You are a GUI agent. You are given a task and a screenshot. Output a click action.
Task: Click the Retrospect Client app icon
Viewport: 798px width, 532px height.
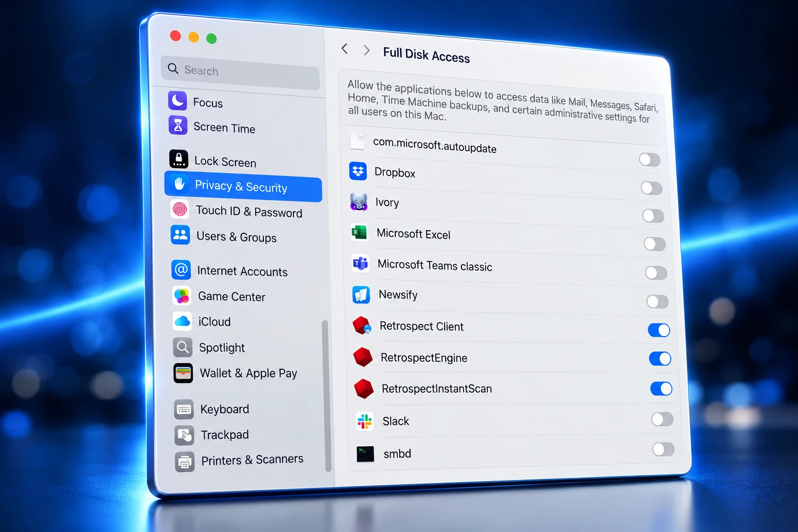tap(362, 326)
